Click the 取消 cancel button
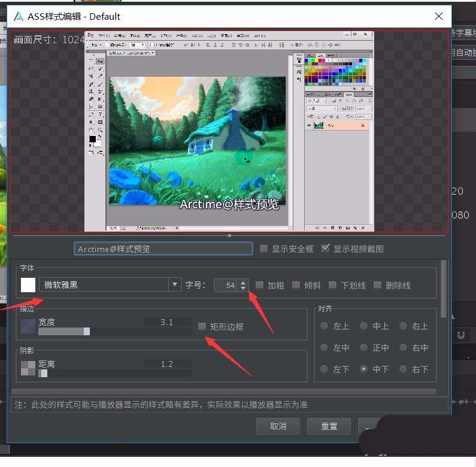 tap(278, 426)
